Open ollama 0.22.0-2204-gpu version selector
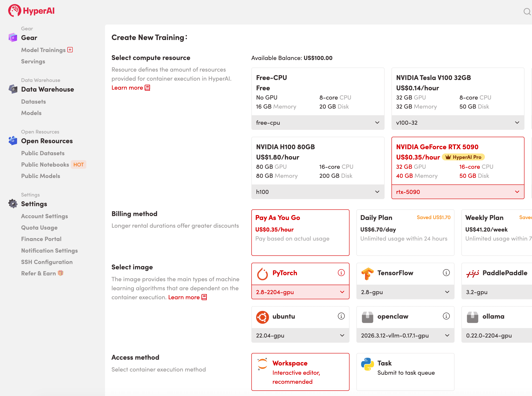This screenshot has height=396, width=532. click(497, 335)
